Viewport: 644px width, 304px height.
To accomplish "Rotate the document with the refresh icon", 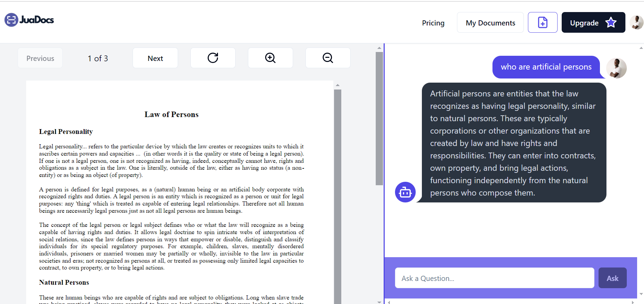I will pyautogui.click(x=213, y=58).
